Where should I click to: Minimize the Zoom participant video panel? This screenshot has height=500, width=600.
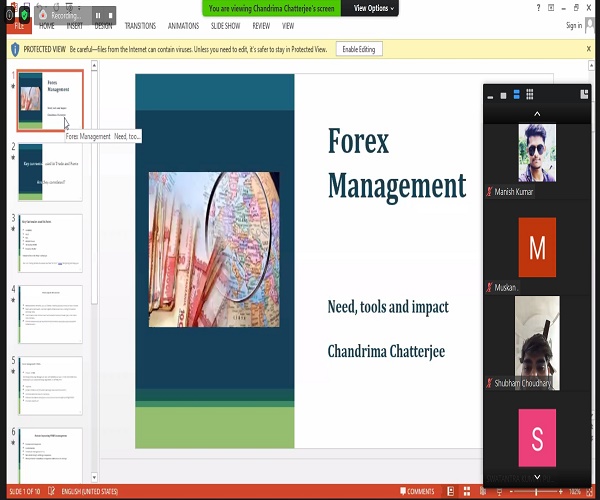click(x=490, y=96)
